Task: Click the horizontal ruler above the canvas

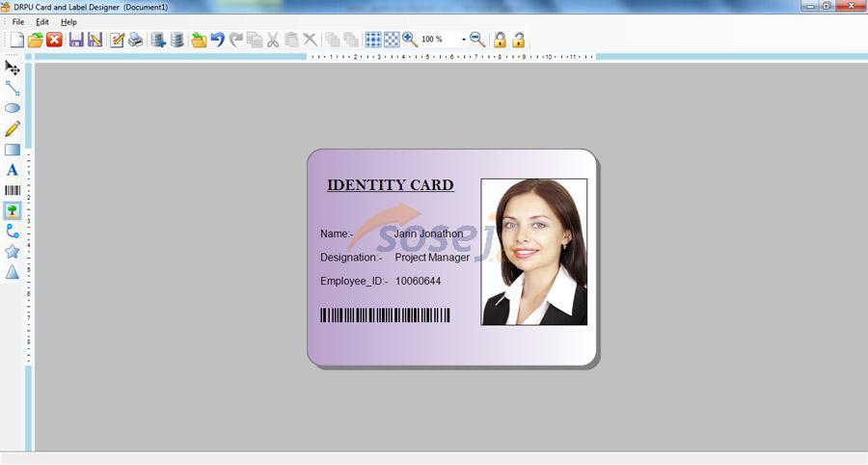Action: 451,57
